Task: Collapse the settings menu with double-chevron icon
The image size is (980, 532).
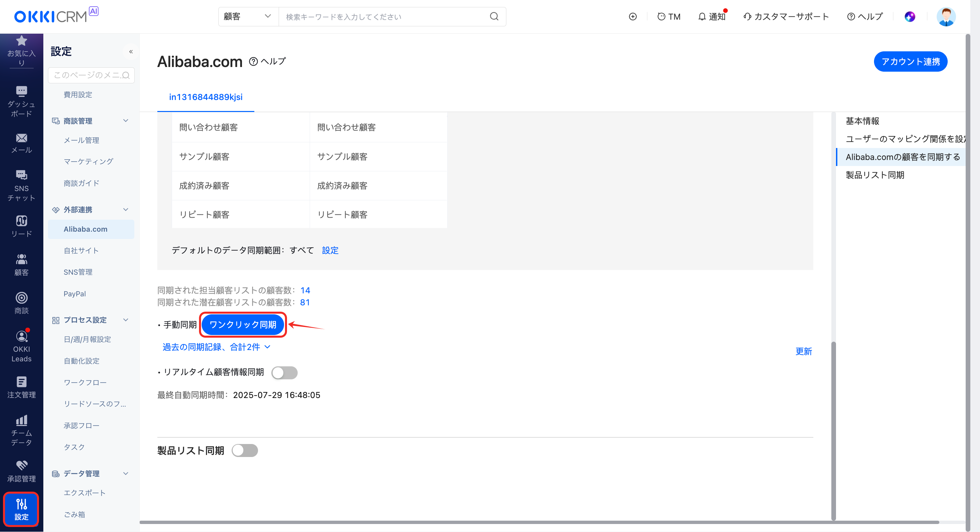Action: tap(131, 51)
